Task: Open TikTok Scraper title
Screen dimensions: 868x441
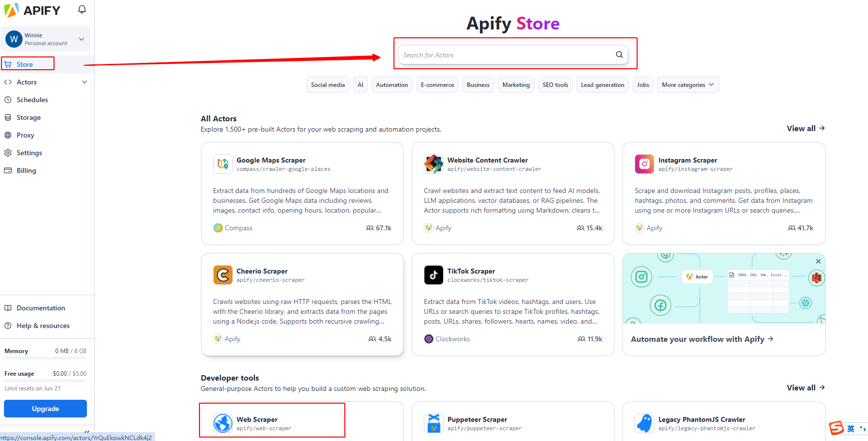Action: click(471, 271)
